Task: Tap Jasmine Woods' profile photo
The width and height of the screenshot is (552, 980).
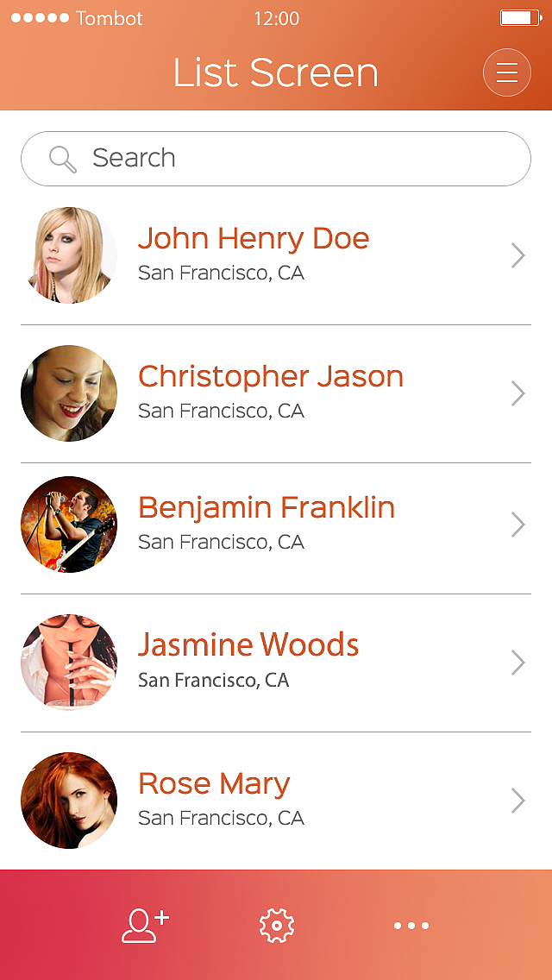Action: (x=69, y=663)
